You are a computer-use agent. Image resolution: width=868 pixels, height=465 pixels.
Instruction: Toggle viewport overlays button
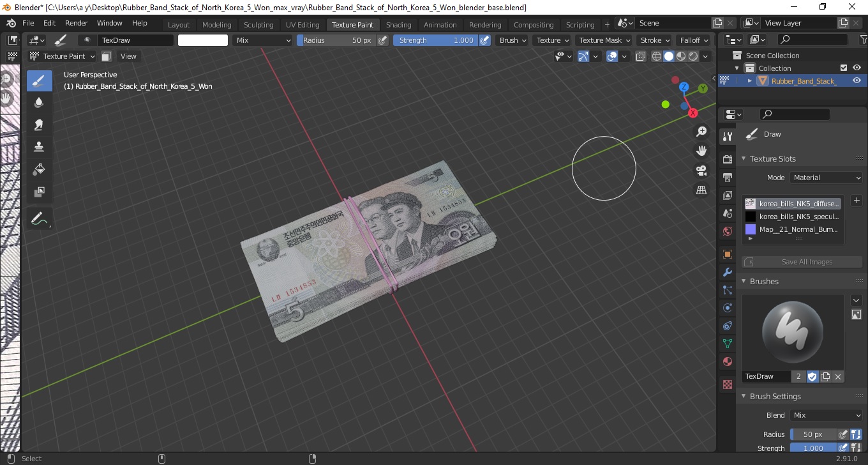click(x=612, y=56)
